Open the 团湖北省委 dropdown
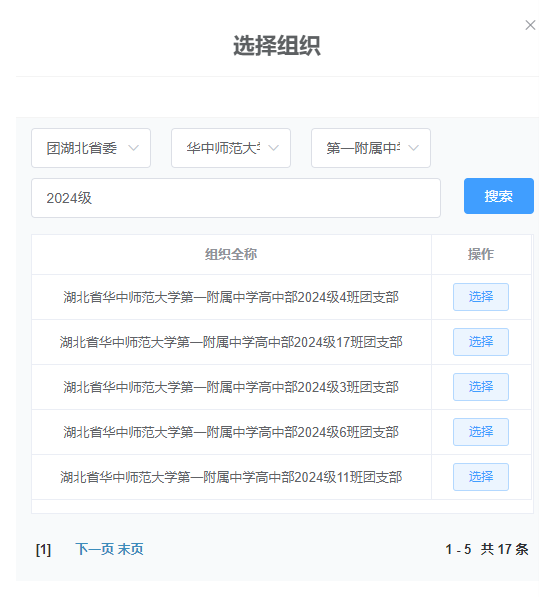Viewport: 539px width, 597px height. [x=91, y=148]
